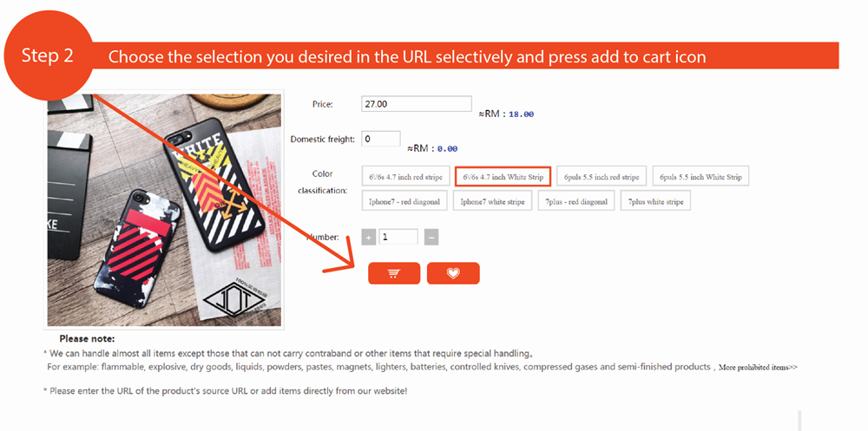The height and width of the screenshot is (431, 868).
Task: Click the add to cart icon button
Action: click(x=393, y=273)
